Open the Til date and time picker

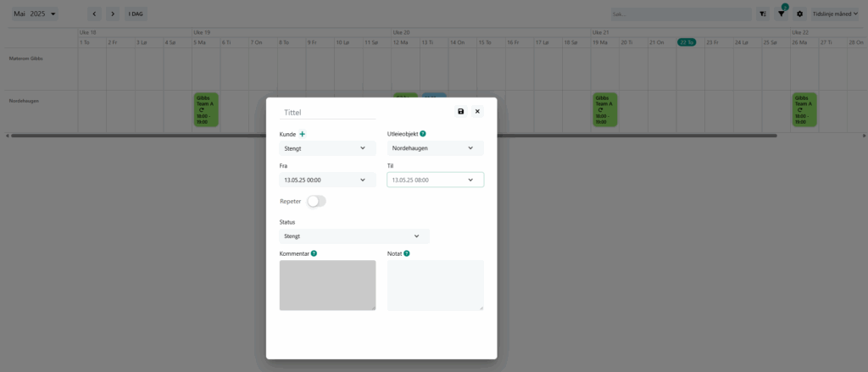point(435,180)
